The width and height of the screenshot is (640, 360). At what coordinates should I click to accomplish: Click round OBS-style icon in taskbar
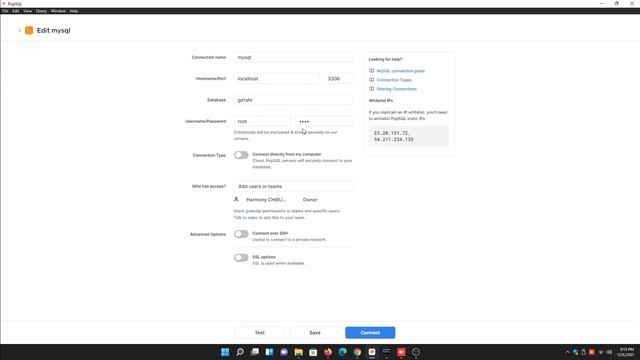tap(416, 352)
